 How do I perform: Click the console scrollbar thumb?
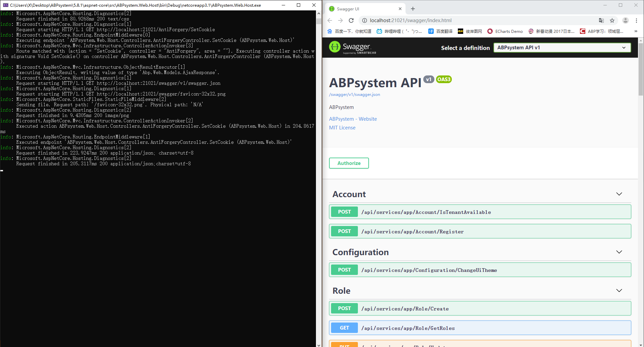pos(319,21)
